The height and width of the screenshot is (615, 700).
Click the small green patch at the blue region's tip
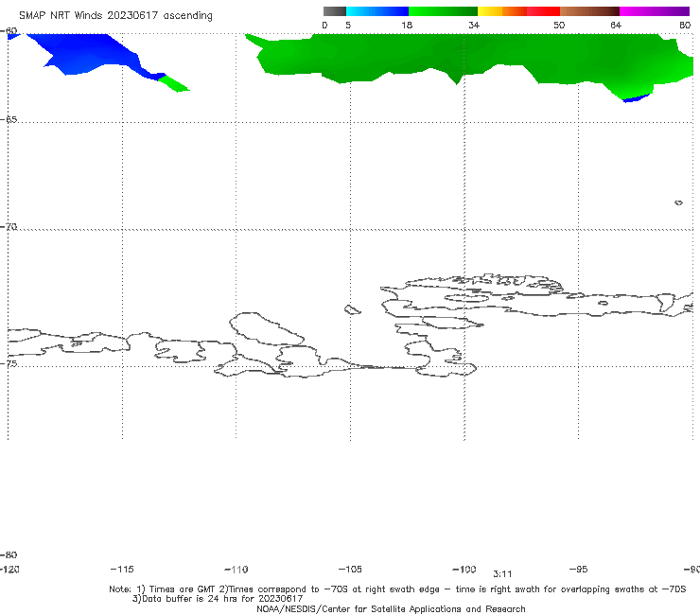(174, 83)
